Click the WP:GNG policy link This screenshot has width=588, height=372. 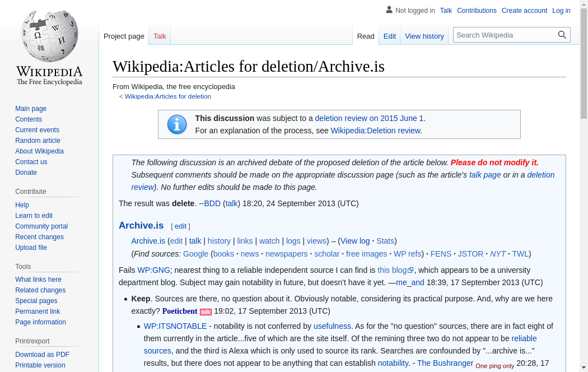[x=153, y=270]
